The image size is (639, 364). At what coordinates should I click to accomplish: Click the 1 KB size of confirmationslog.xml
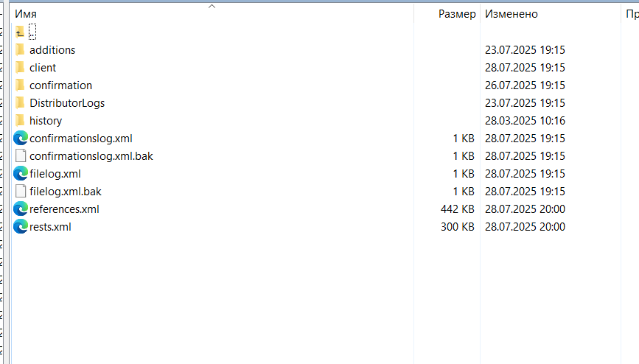pyautogui.click(x=464, y=139)
